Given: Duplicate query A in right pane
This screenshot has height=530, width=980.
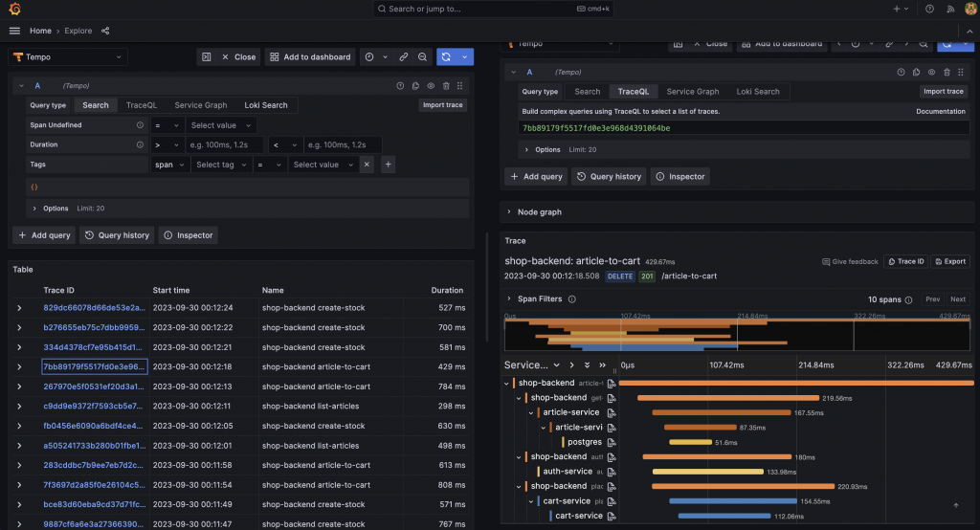Looking at the screenshot, I should pyautogui.click(x=916, y=72).
